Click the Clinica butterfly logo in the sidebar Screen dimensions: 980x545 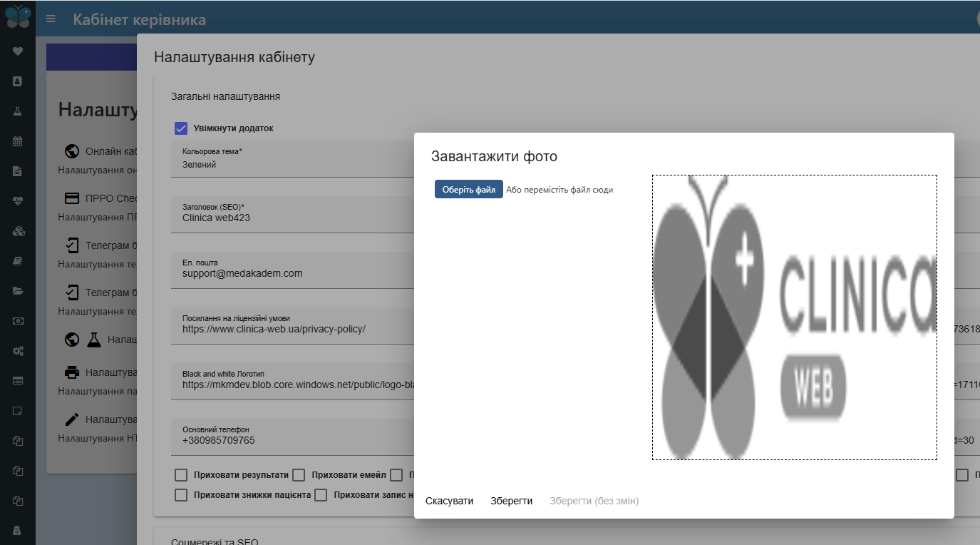(18, 16)
